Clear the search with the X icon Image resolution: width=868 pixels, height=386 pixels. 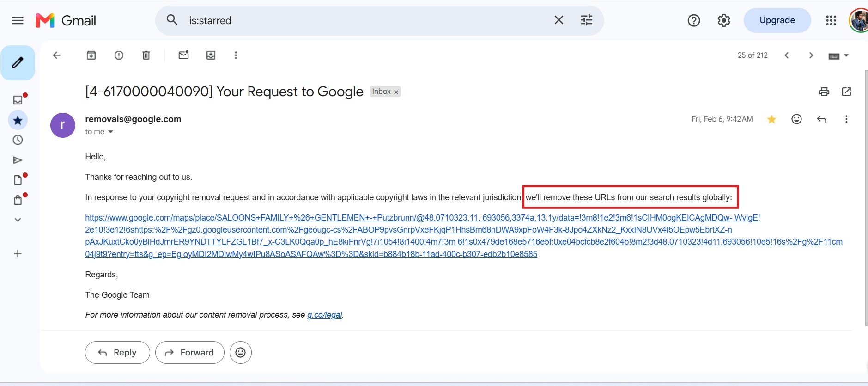tap(559, 20)
